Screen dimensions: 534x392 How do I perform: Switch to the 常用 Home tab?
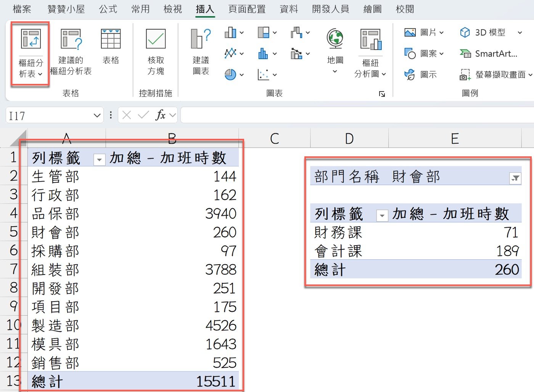pyautogui.click(x=140, y=9)
